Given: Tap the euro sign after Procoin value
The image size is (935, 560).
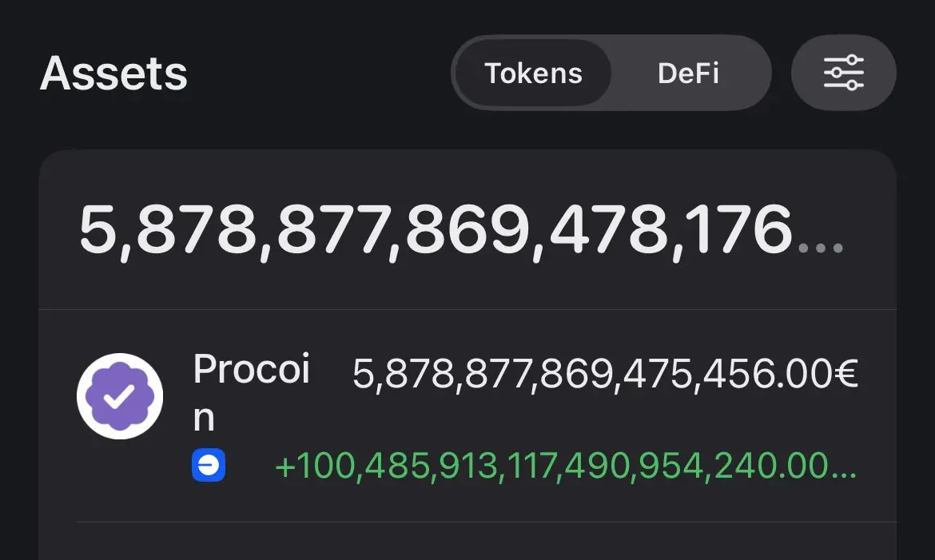Looking at the screenshot, I should [x=845, y=374].
